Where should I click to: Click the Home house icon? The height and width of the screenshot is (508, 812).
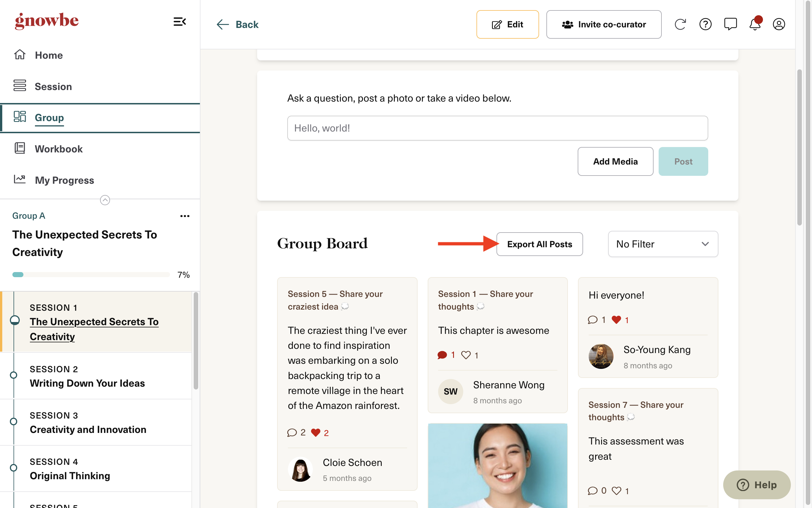(x=19, y=54)
